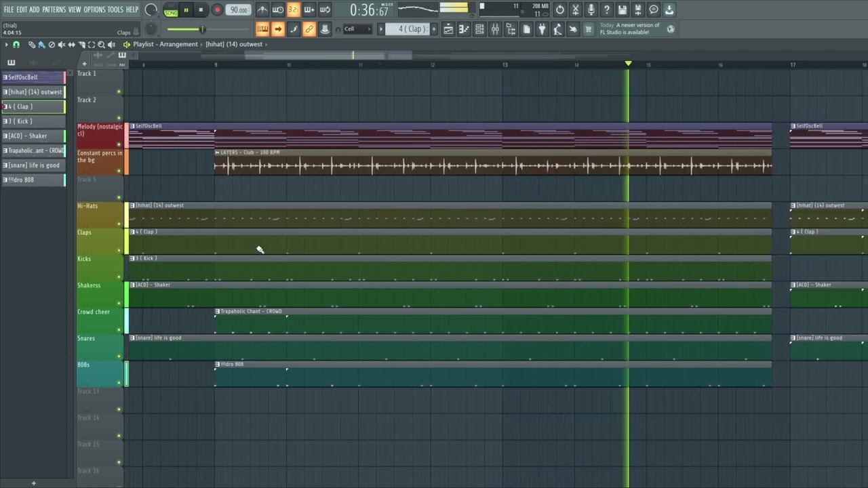
Task: Open the Cell snap dropdown
Action: pos(357,29)
